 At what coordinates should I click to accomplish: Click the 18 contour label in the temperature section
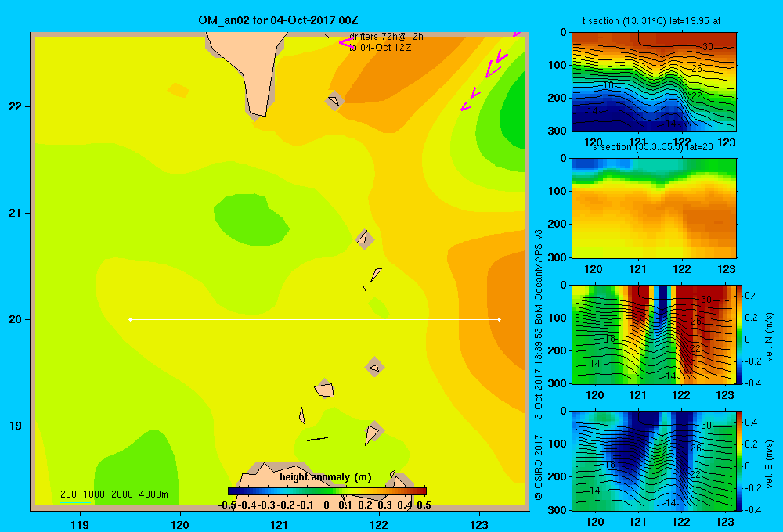[x=608, y=85]
